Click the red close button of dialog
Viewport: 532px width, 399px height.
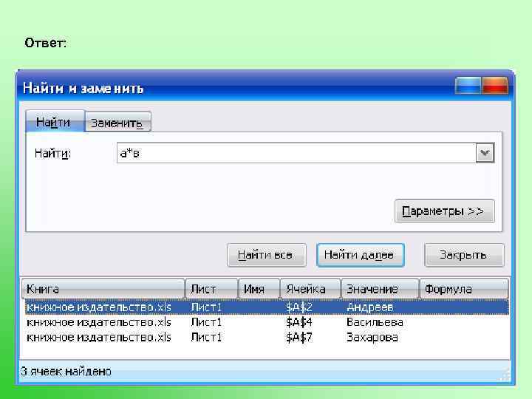point(494,85)
